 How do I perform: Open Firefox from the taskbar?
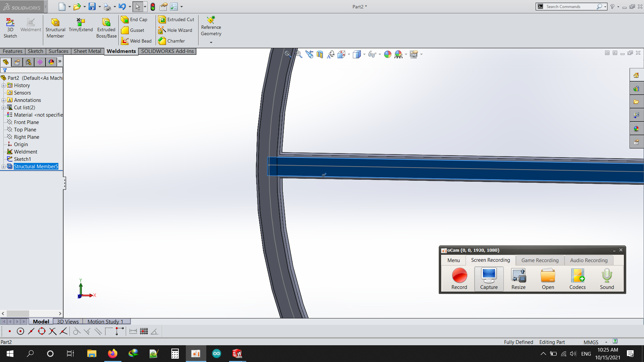112,354
